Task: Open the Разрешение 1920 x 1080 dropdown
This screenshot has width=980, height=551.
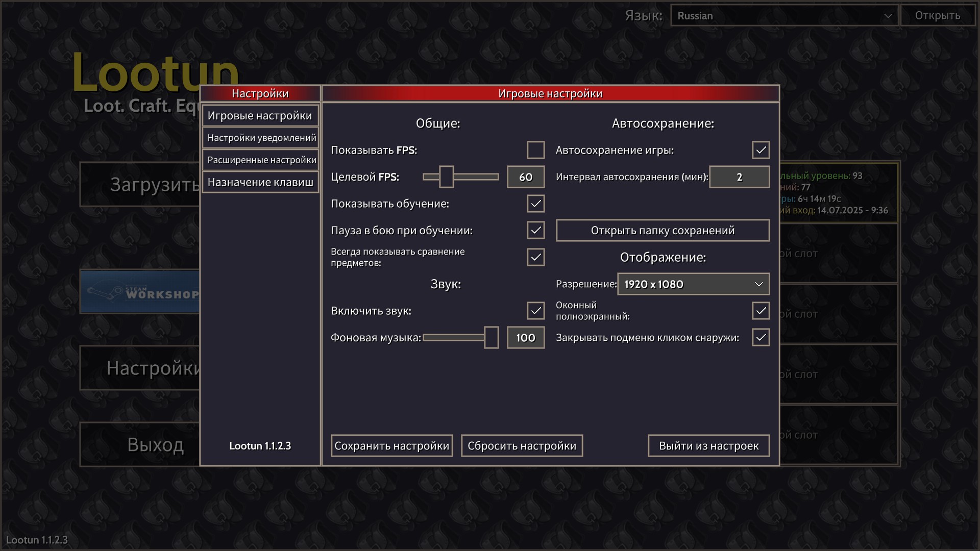Action: (x=693, y=284)
